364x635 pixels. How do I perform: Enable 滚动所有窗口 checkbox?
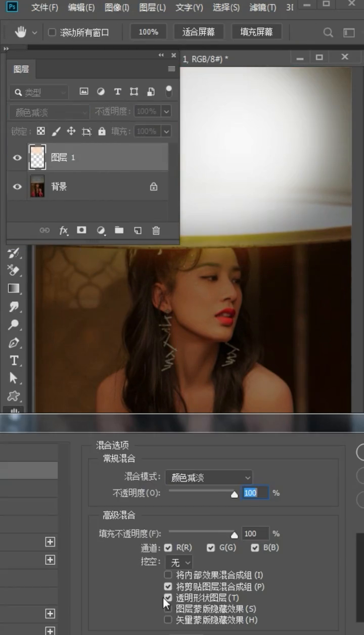tap(52, 32)
